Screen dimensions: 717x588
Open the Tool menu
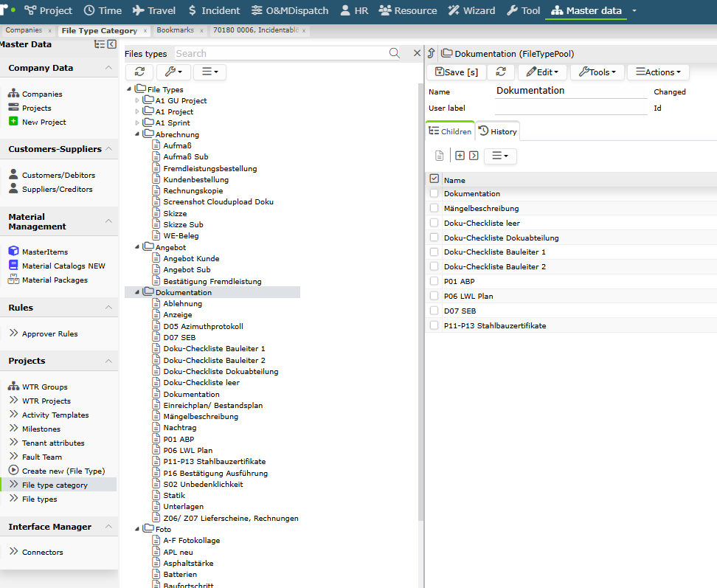pos(524,10)
